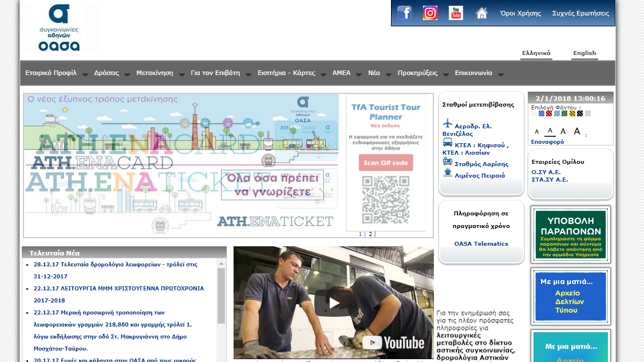Go to the home page icon
The image size is (644, 362).
pyautogui.click(x=481, y=14)
